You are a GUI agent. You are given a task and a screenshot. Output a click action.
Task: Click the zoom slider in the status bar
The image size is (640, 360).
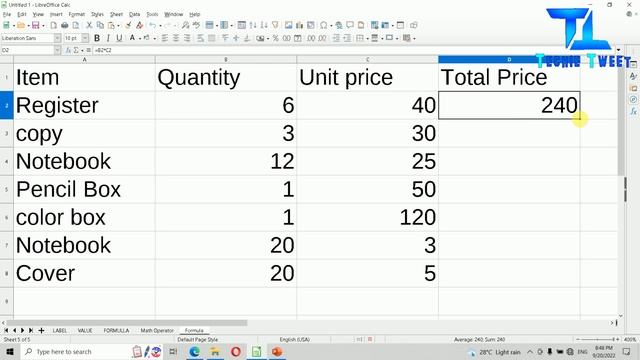[598, 339]
